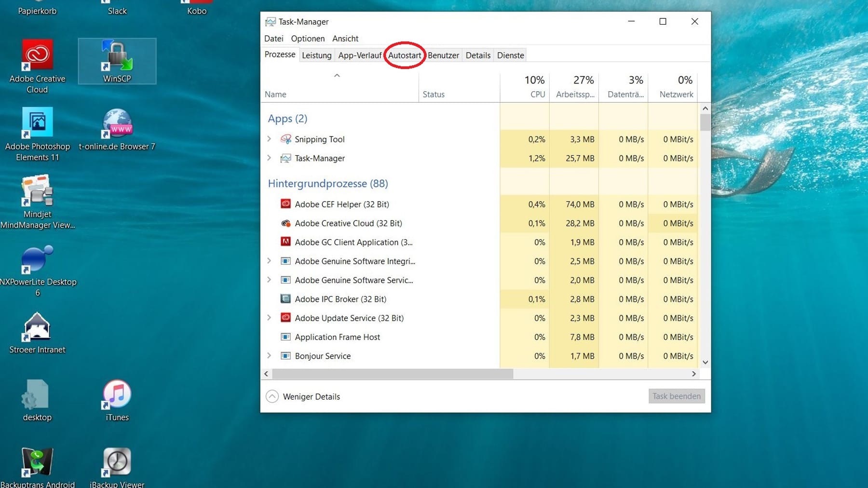Switch to the Leistung tab
The height and width of the screenshot is (488, 868).
point(317,55)
